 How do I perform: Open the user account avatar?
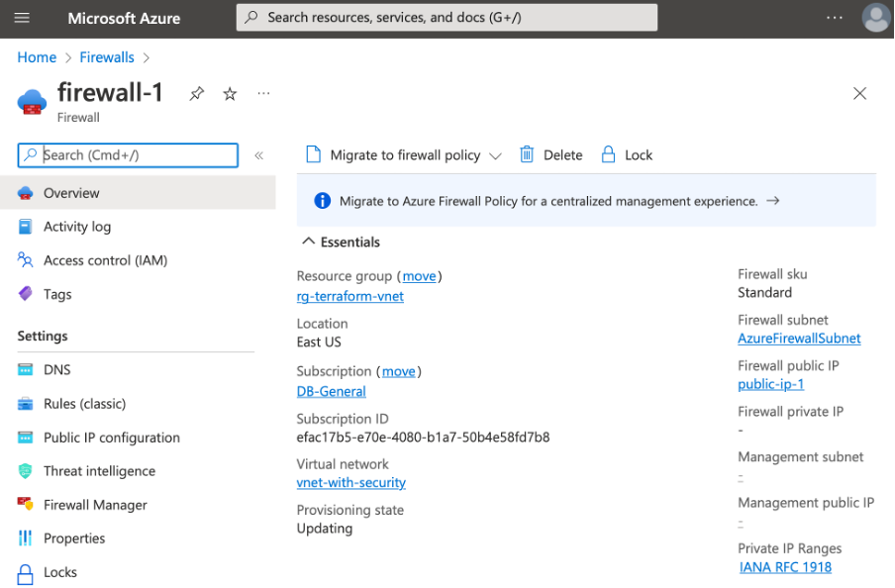click(x=875, y=18)
